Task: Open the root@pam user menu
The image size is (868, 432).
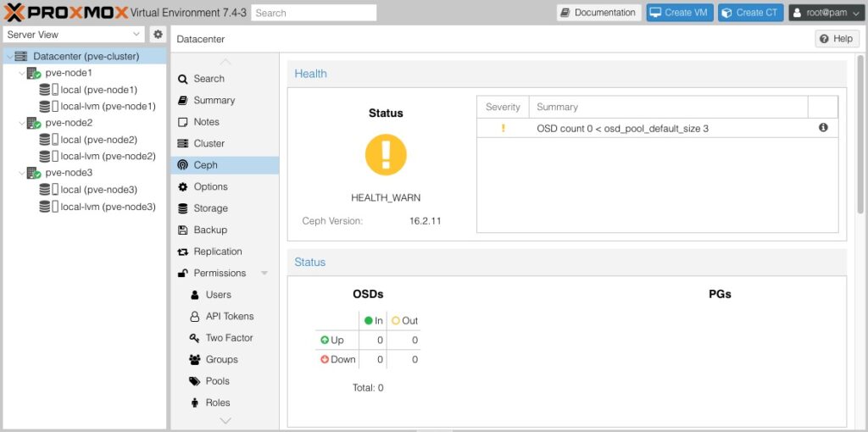Action: tap(827, 12)
